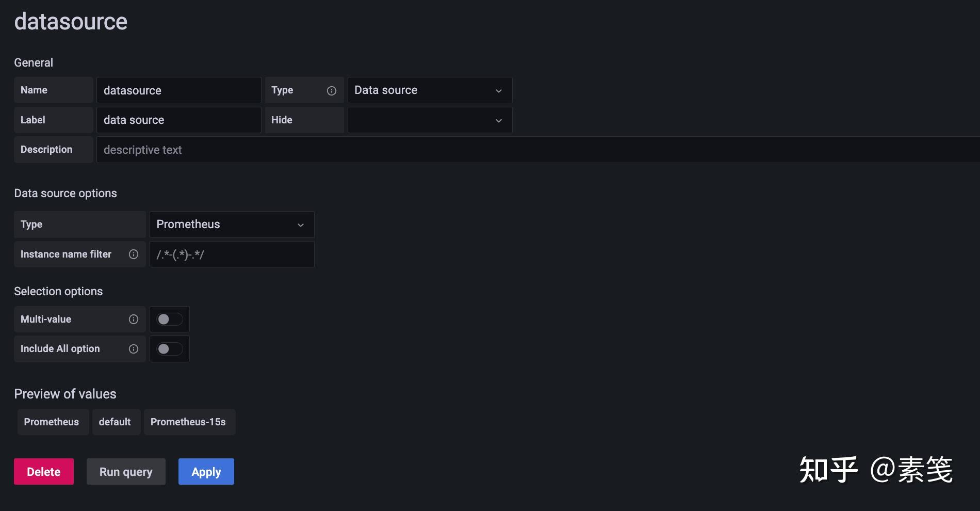980x511 pixels.
Task: Edit the Instance name filter regex
Action: pos(232,254)
